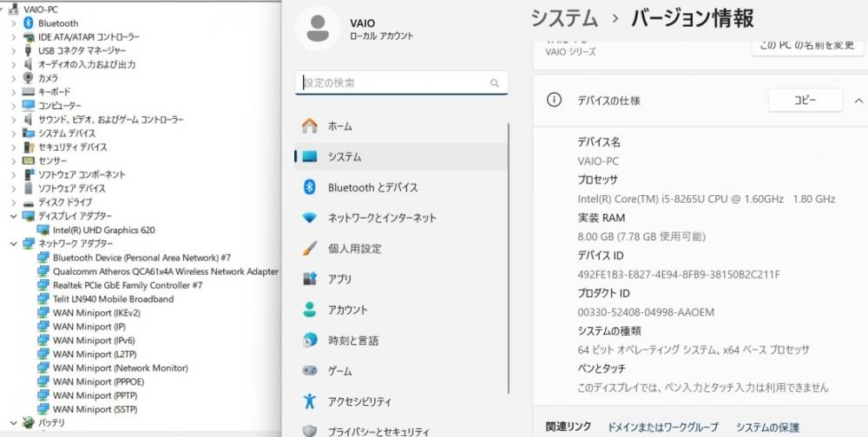
Task: Select Qualcomm Atheros QCA61x4A Wireless Network Adapter
Action: coord(166,271)
